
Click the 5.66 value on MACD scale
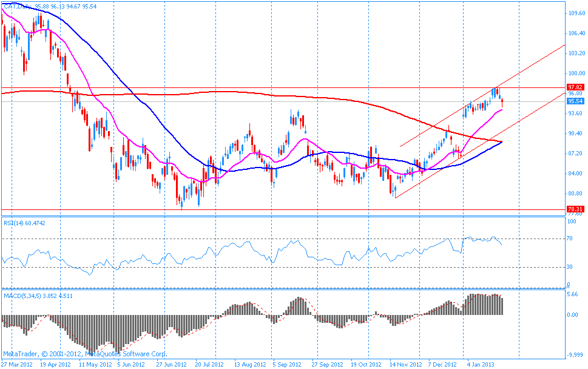pos(572,294)
